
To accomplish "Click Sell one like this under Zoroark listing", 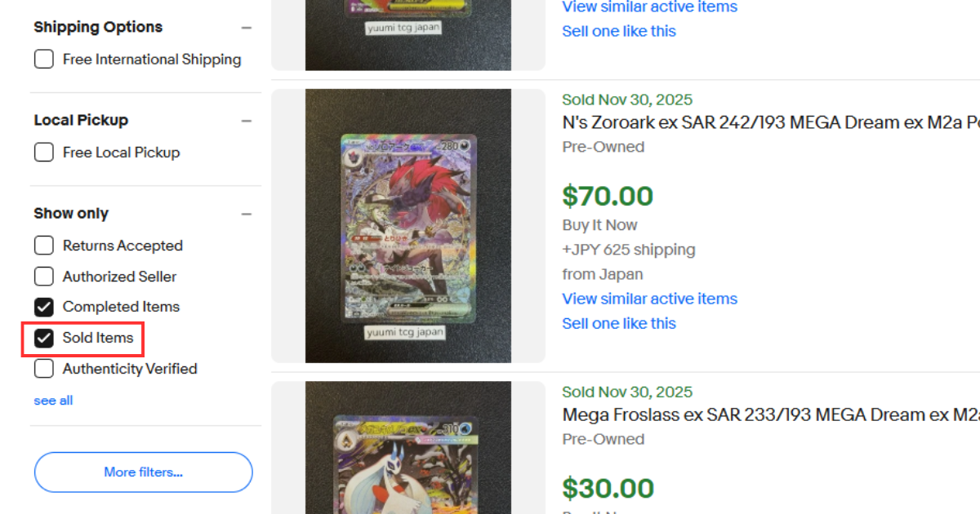I will (x=618, y=323).
